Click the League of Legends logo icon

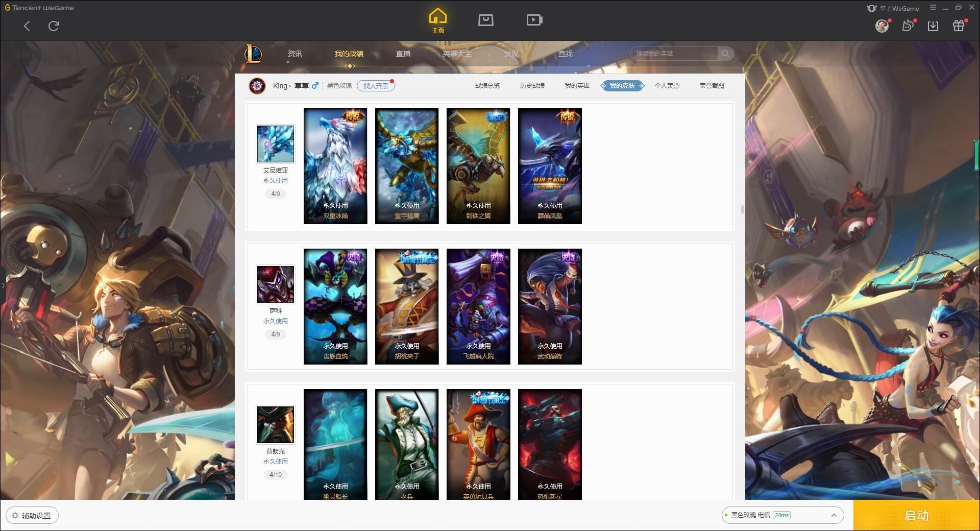pyautogui.click(x=254, y=54)
